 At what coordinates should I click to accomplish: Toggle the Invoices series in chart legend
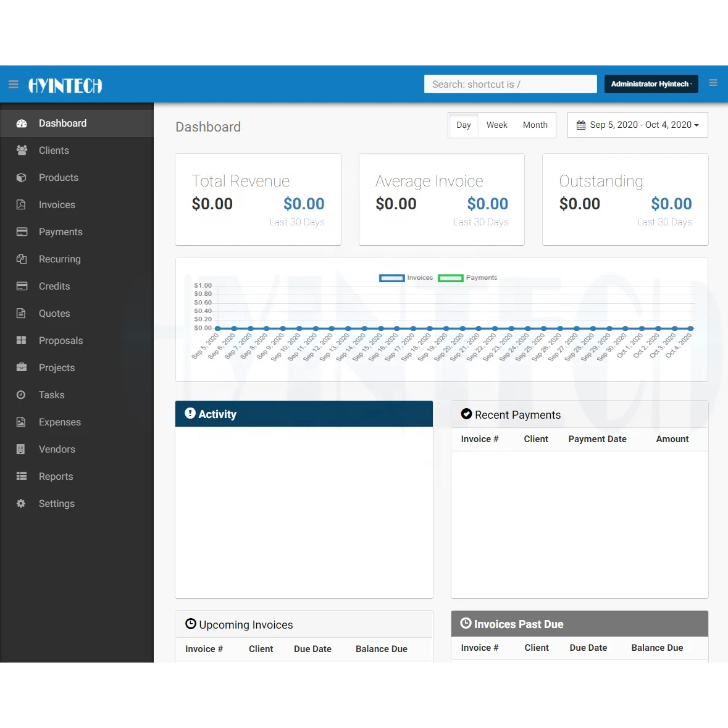(406, 278)
